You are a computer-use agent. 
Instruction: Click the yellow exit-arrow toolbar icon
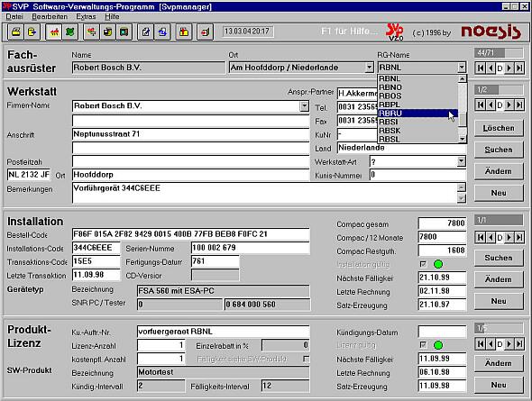click(32, 32)
